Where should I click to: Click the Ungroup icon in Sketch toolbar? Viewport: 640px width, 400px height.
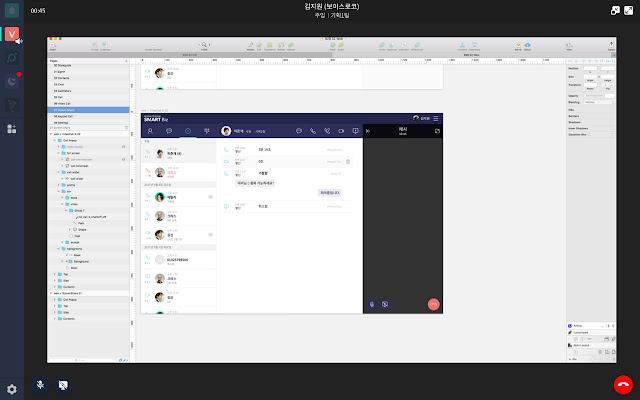tap(104, 46)
